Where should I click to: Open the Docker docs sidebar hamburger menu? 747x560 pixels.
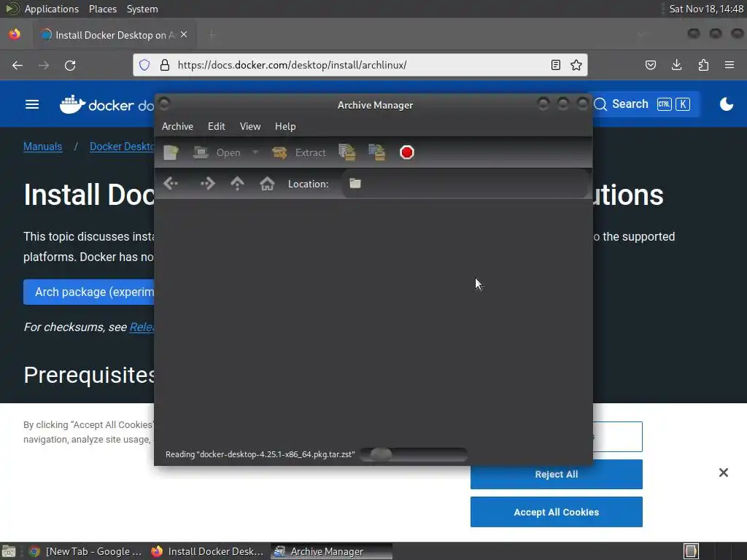32,104
